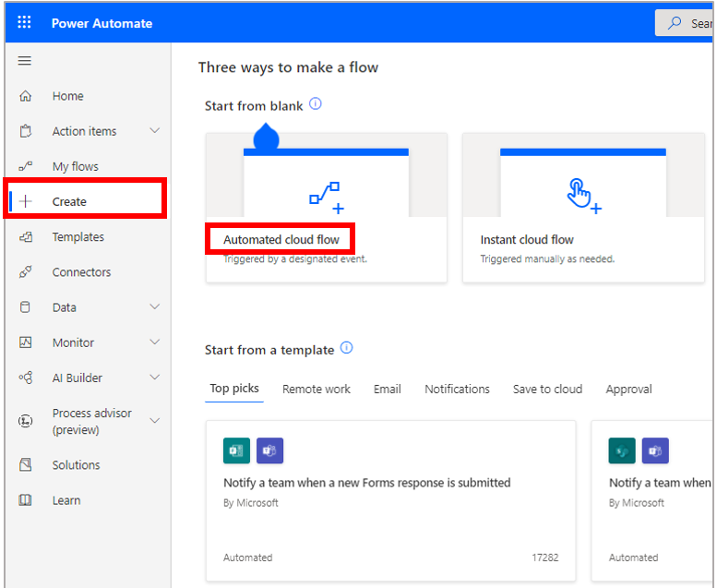The width and height of the screenshot is (717, 588).
Task: Click the AI Builder icon
Action: tap(26, 378)
